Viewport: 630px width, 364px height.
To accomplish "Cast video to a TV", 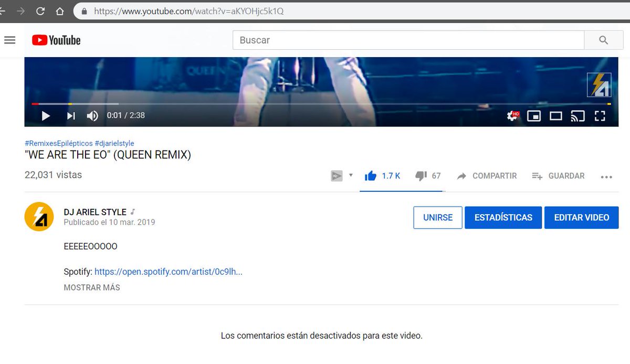I will [x=577, y=116].
